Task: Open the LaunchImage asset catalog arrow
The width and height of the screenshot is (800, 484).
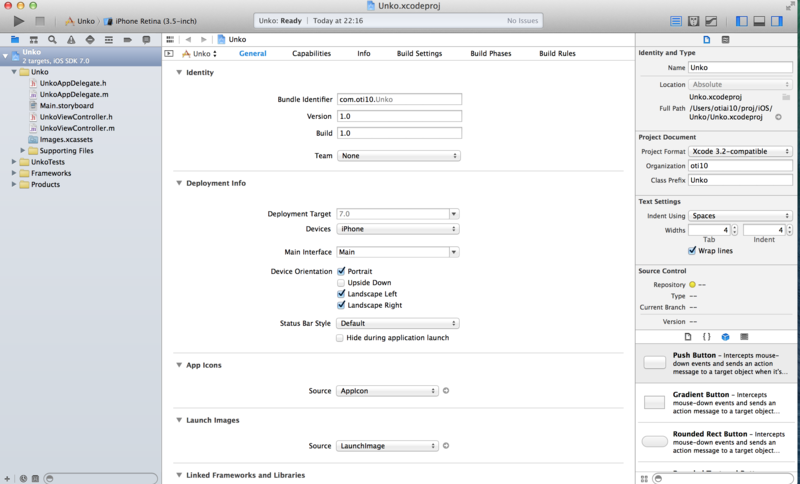Action: pos(446,446)
